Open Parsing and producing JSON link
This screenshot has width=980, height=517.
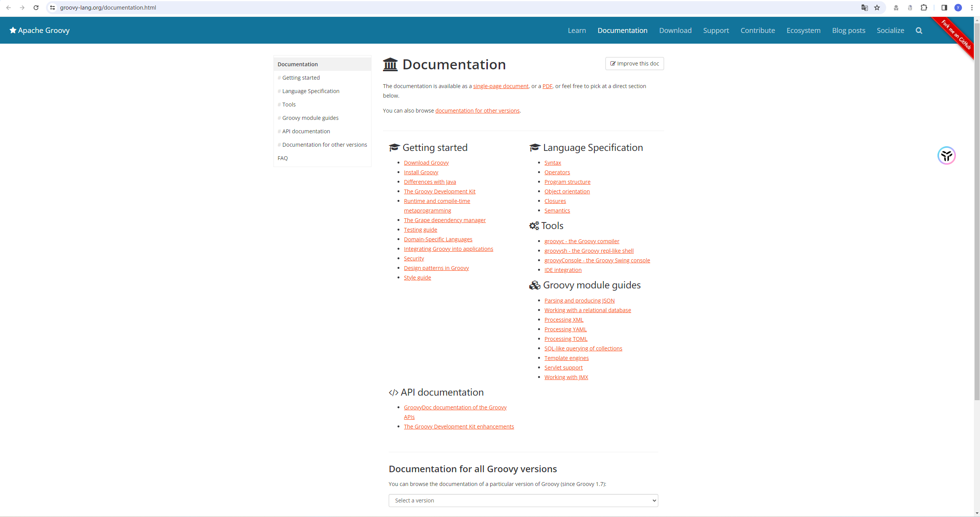point(579,301)
